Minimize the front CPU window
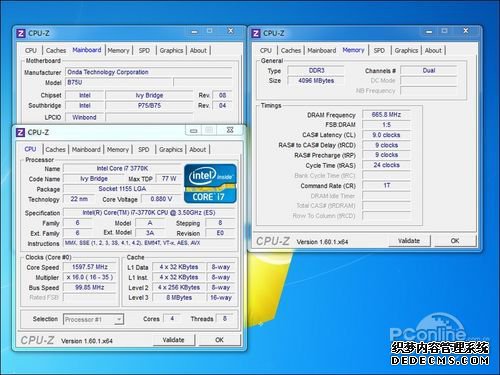500x375 pixels. coord(193,130)
